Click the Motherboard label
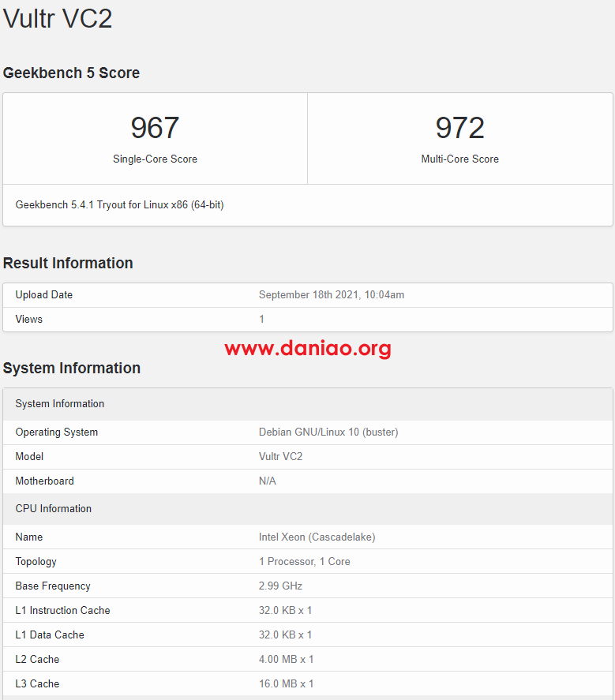615x700 pixels. coord(45,481)
